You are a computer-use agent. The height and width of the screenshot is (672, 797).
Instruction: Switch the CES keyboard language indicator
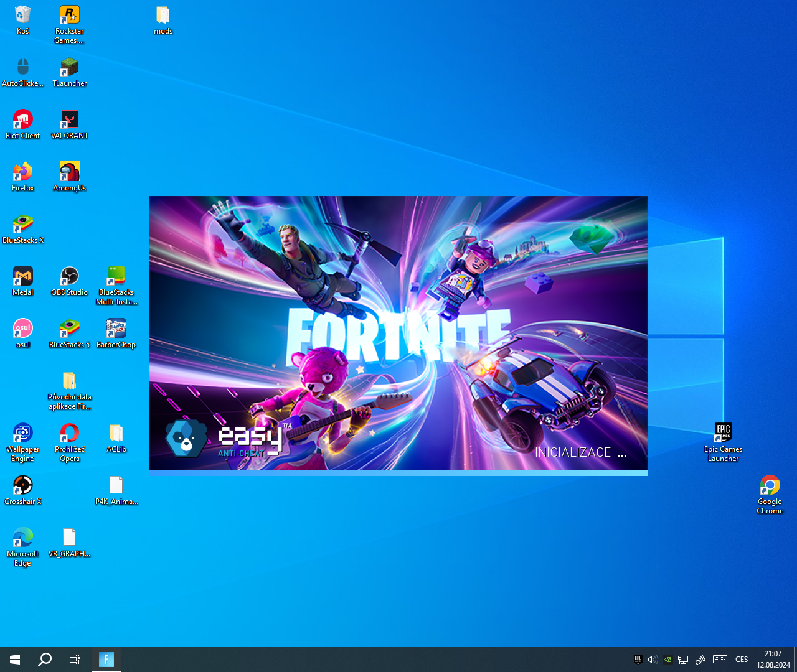(742, 660)
